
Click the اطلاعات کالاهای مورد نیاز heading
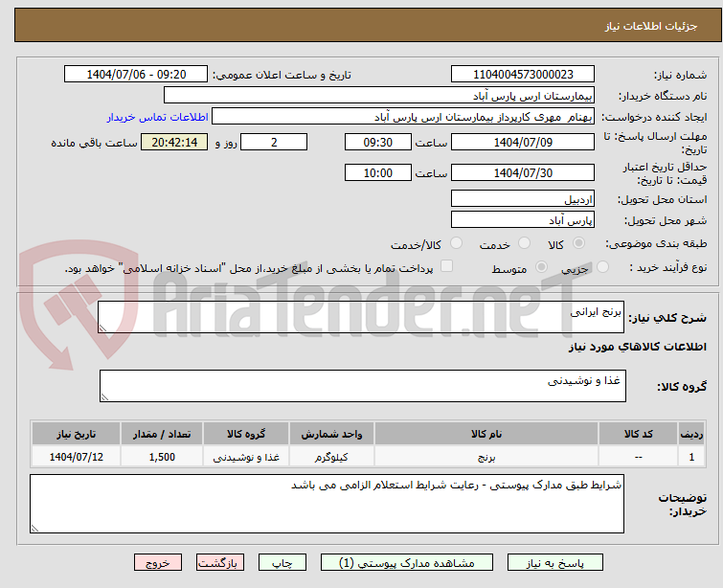click(637, 347)
